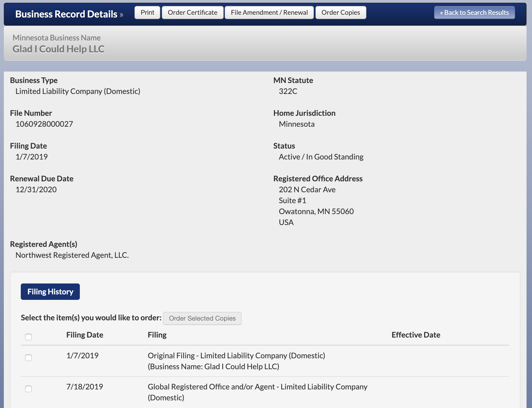Click the Filing column header
The image size is (532, 408).
(157, 335)
